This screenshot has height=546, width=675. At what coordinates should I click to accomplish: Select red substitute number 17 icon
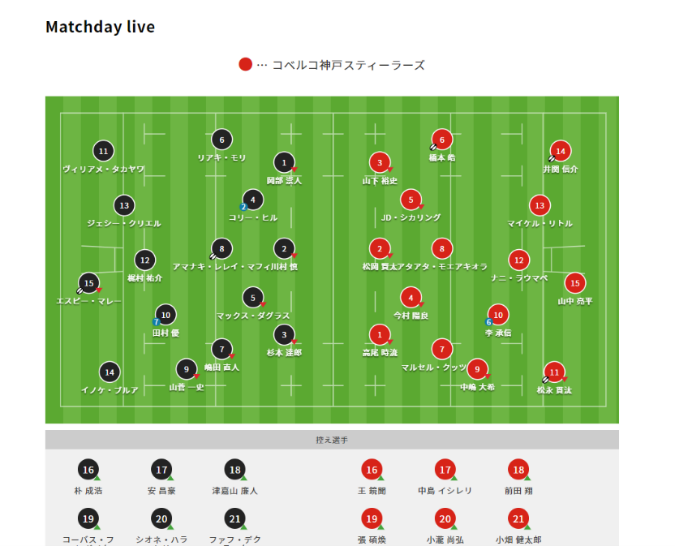(x=445, y=470)
